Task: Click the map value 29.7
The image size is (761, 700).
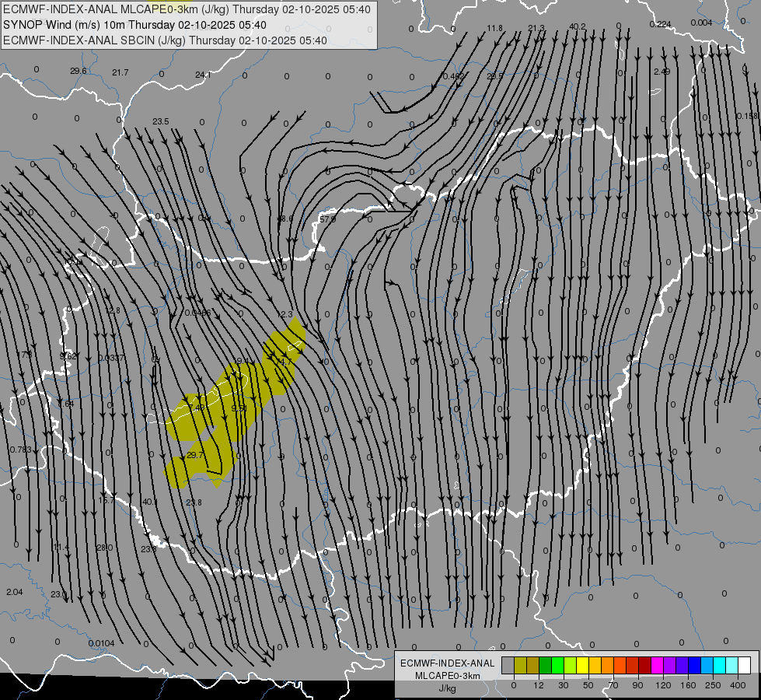Action: tap(194, 455)
